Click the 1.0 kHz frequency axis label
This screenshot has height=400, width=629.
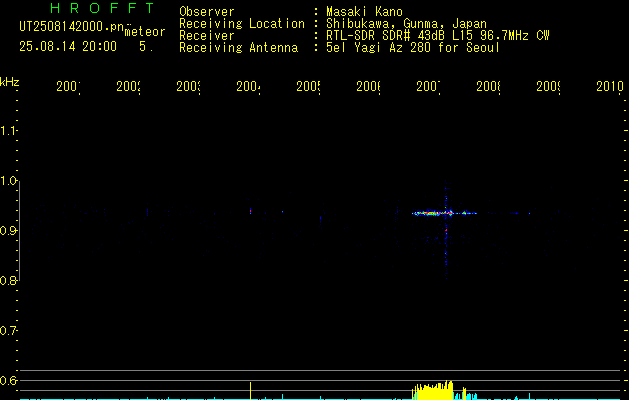coord(8,180)
